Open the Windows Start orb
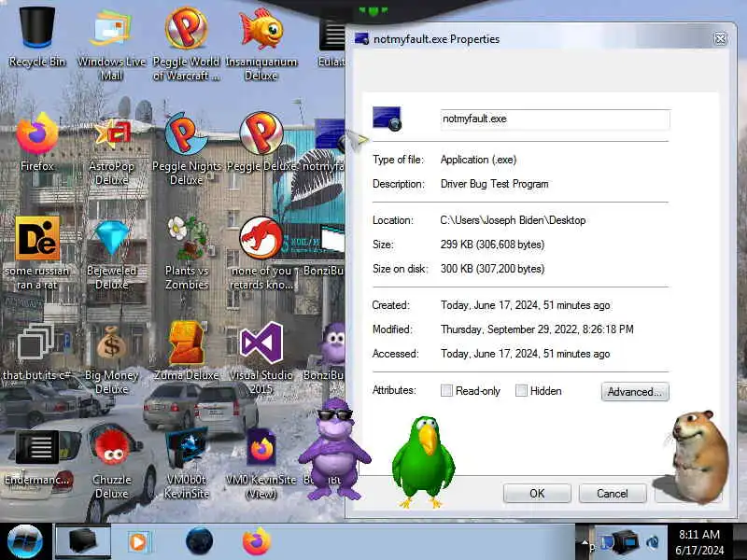The image size is (747, 560). (25, 542)
